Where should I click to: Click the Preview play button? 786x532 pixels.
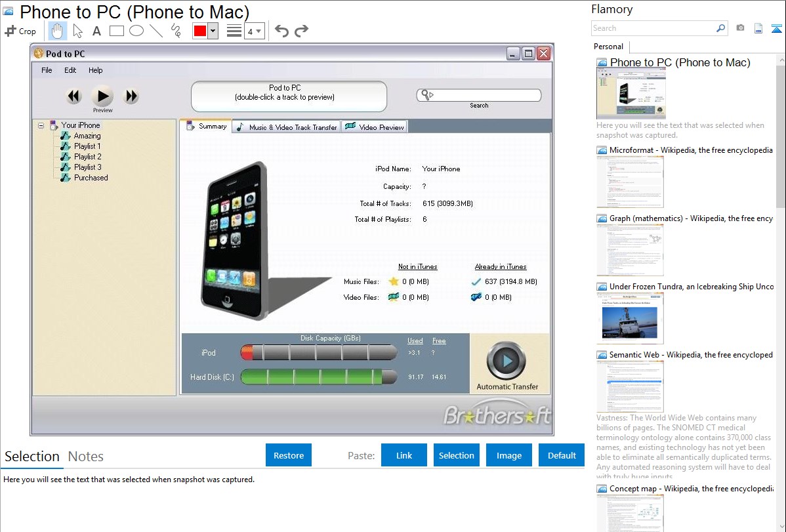(x=102, y=96)
